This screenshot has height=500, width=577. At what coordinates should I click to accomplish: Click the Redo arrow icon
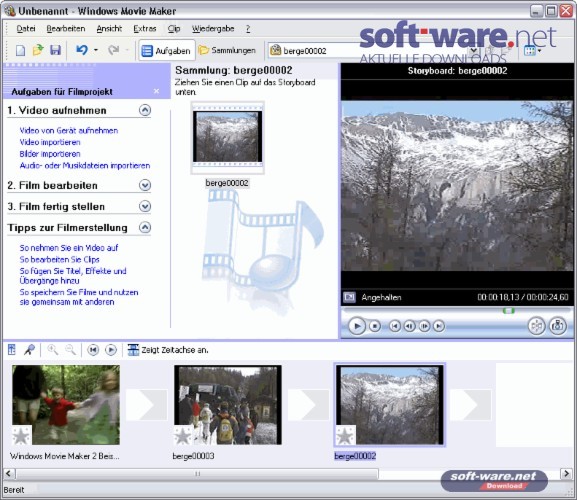[x=113, y=50]
